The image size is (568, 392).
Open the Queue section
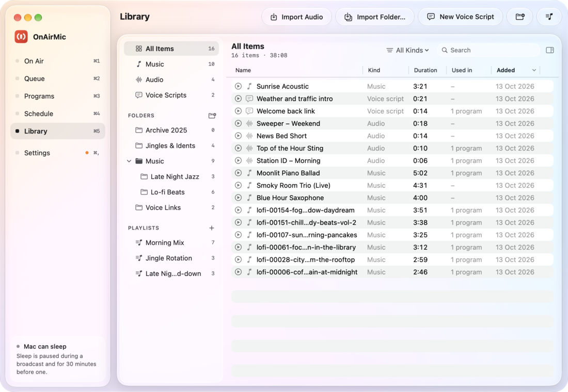(x=58, y=78)
